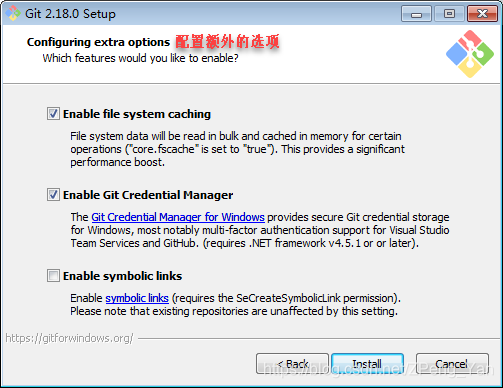The image size is (503, 388).
Task: Minimize the Git Setup window
Action: [416, 14]
